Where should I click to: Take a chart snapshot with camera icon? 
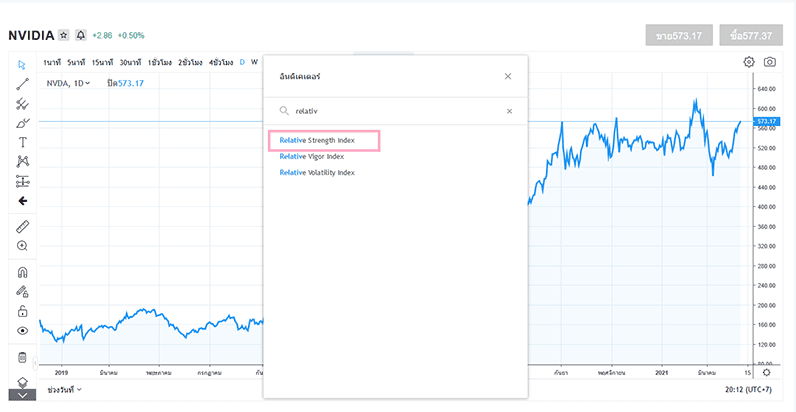pos(770,62)
